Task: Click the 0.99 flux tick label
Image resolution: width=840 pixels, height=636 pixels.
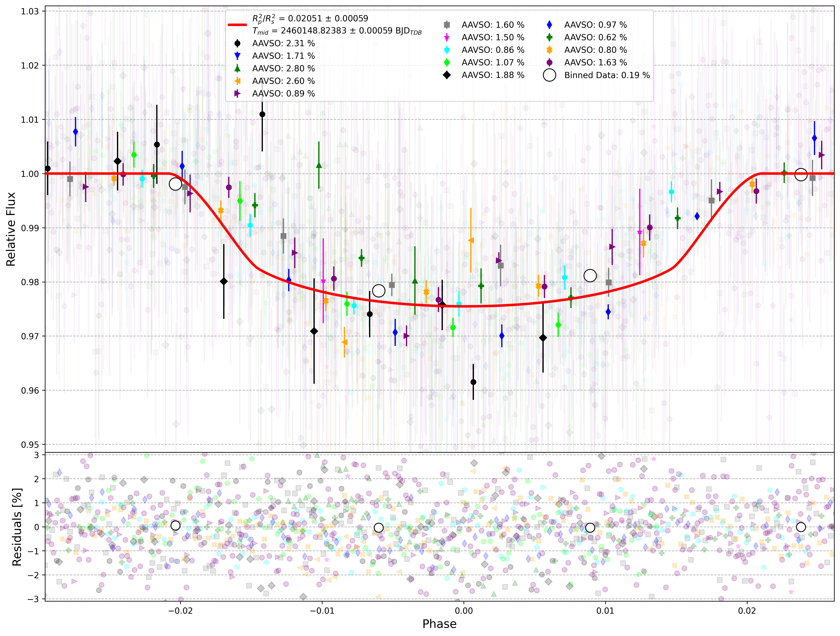Action: pyautogui.click(x=30, y=228)
